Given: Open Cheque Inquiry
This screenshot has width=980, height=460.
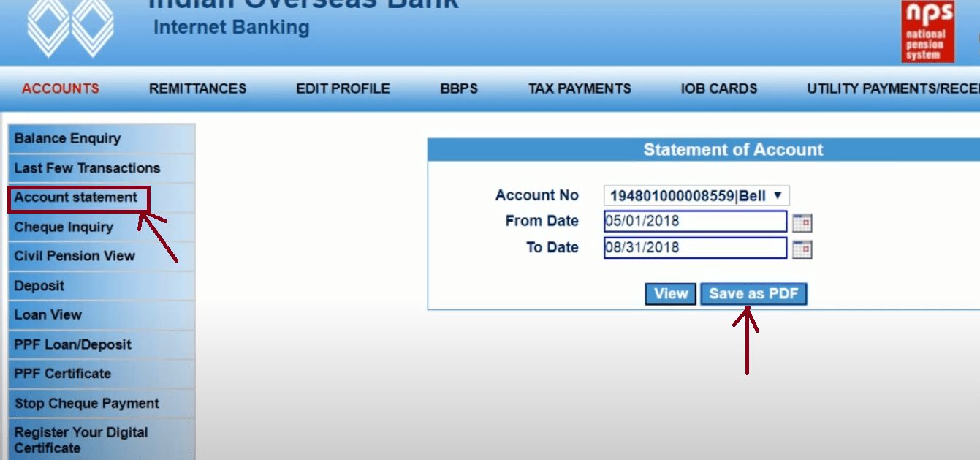Looking at the screenshot, I should point(62,227).
